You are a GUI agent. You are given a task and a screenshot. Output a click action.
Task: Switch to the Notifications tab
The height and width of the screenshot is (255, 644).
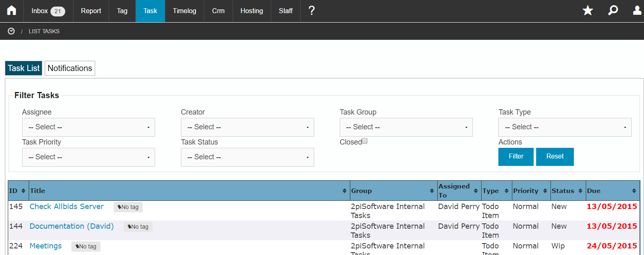pyautogui.click(x=70, y=68)
